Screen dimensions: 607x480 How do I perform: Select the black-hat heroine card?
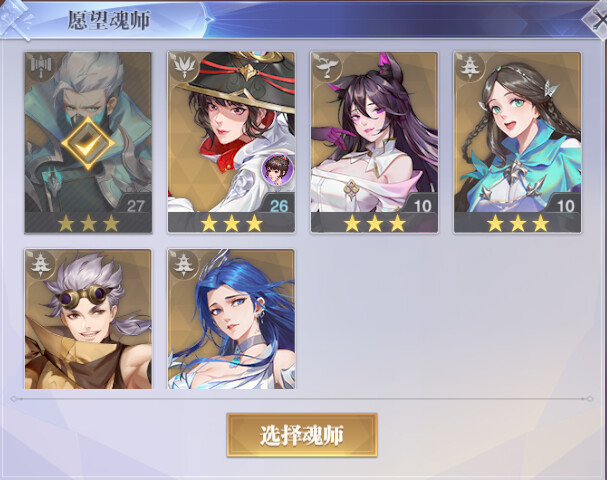pyautogui.click(x=231, y=142)
